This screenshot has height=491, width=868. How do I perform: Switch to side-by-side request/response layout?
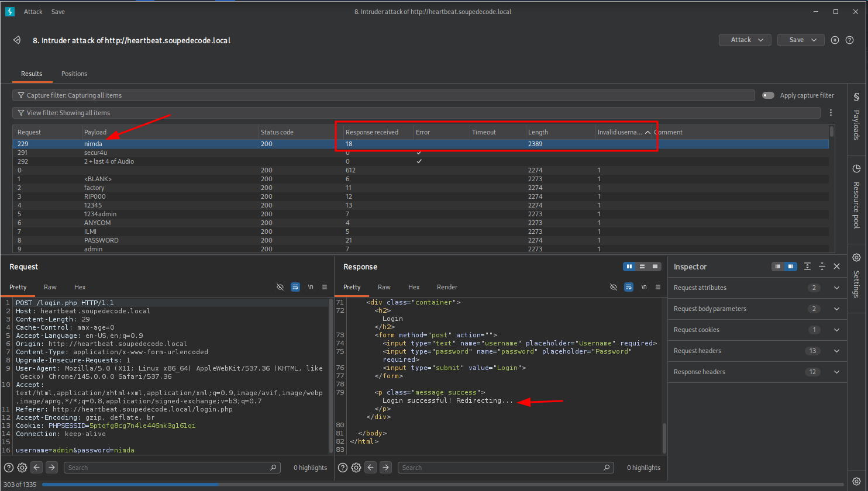tap(629, 267)
